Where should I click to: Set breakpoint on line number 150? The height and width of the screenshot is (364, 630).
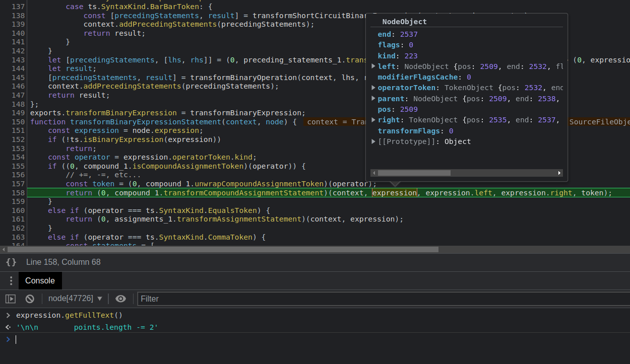pos(18,122)
